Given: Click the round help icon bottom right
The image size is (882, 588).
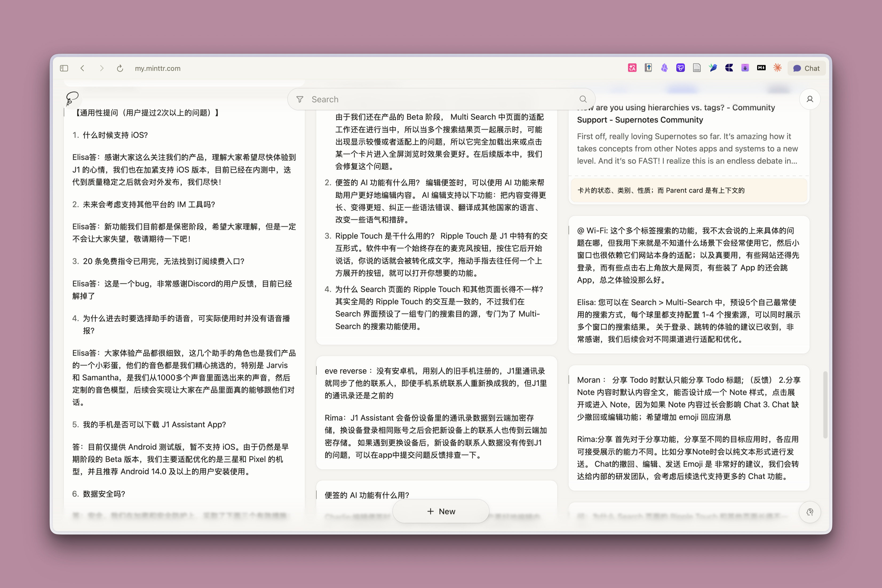Looking at the screenshot, I should point(810,512).
